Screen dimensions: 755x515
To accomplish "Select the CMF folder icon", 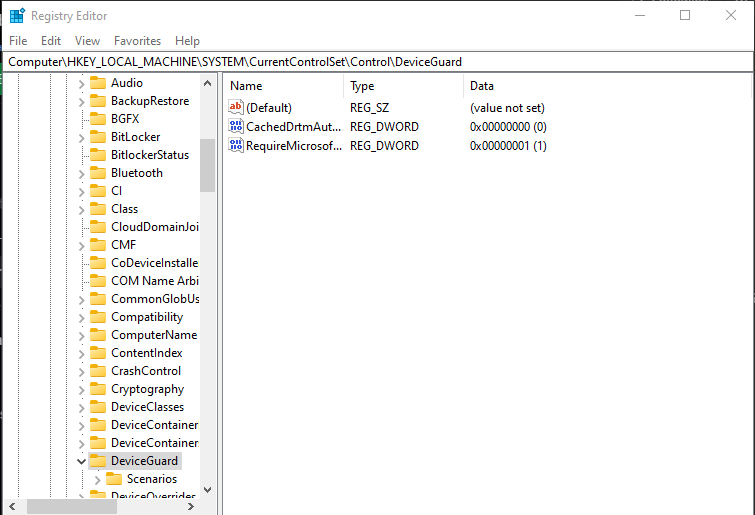I will pyautogui.click(x=98, y=245).
